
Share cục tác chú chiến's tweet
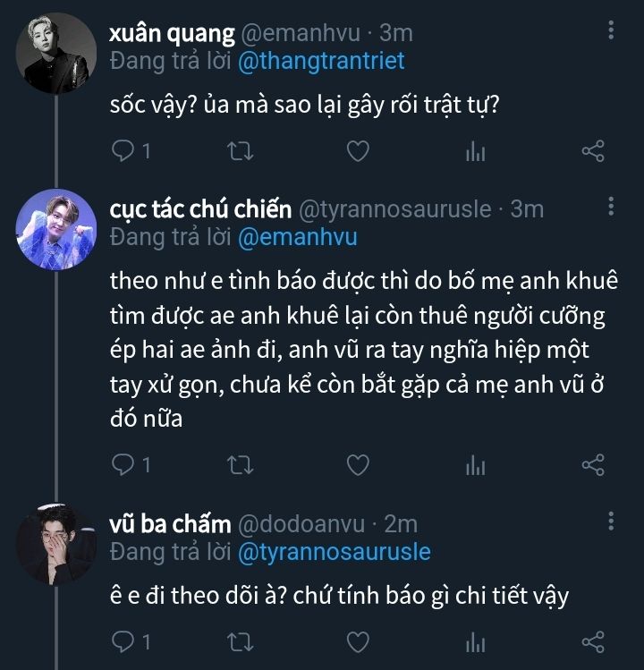point(593,464)
